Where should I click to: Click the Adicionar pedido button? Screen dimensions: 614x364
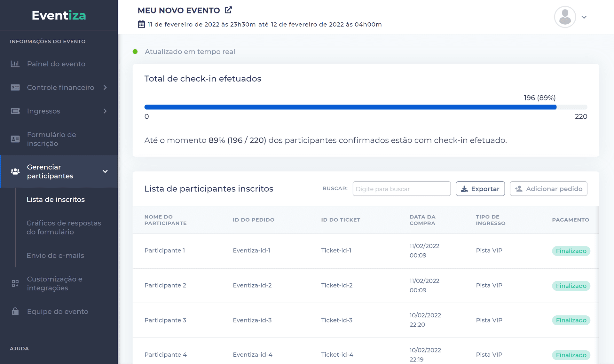548,189
